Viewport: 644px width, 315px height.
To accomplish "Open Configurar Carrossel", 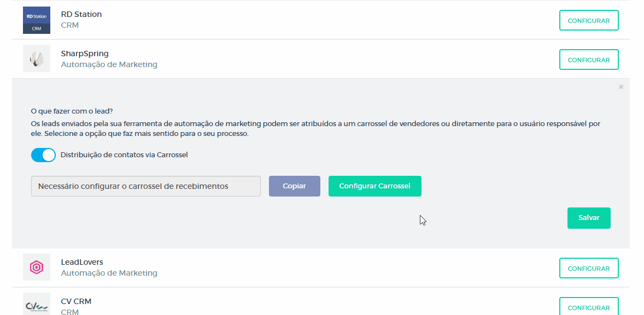I will click(x=374, y=186).
